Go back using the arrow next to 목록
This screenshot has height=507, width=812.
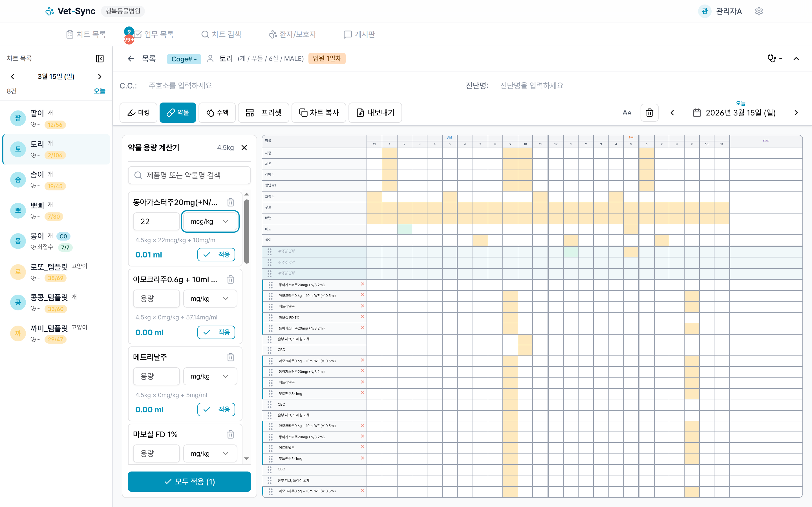tap(131, 59)
